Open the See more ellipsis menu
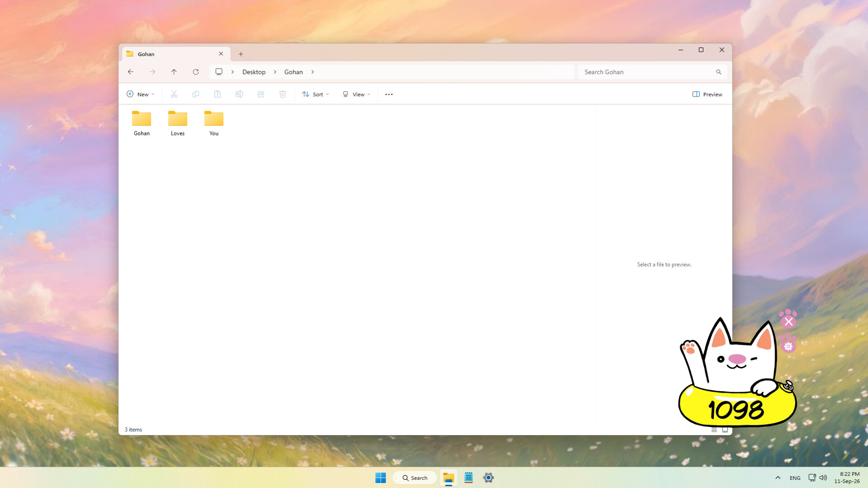The width and height of the screenshot is (868, 488). tap(389, 94)
